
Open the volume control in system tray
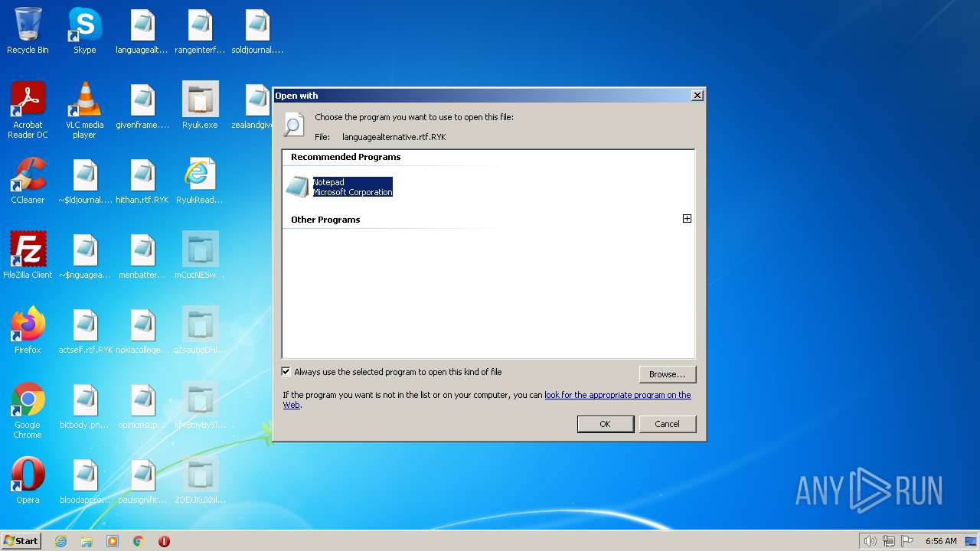870,541
